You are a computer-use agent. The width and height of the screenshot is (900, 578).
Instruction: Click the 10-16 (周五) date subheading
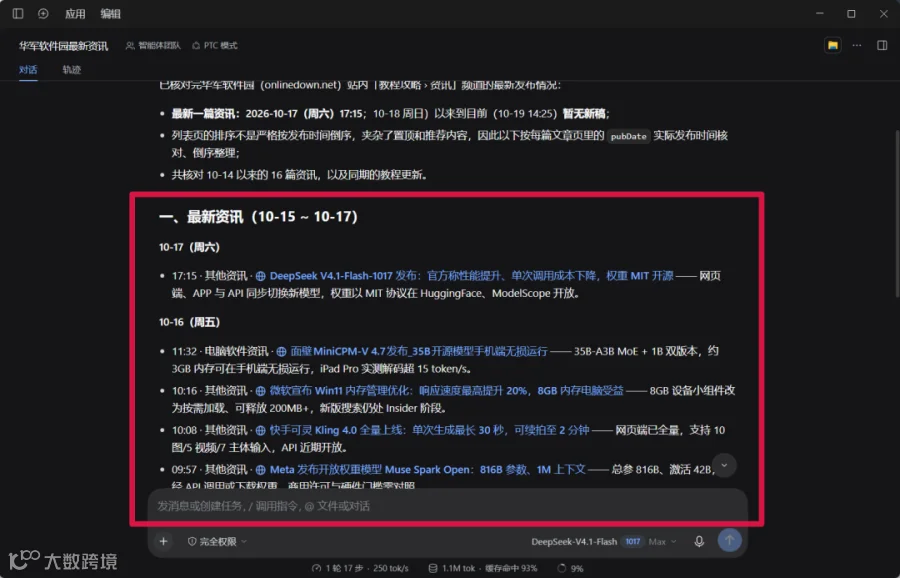(x=189, y=323)
